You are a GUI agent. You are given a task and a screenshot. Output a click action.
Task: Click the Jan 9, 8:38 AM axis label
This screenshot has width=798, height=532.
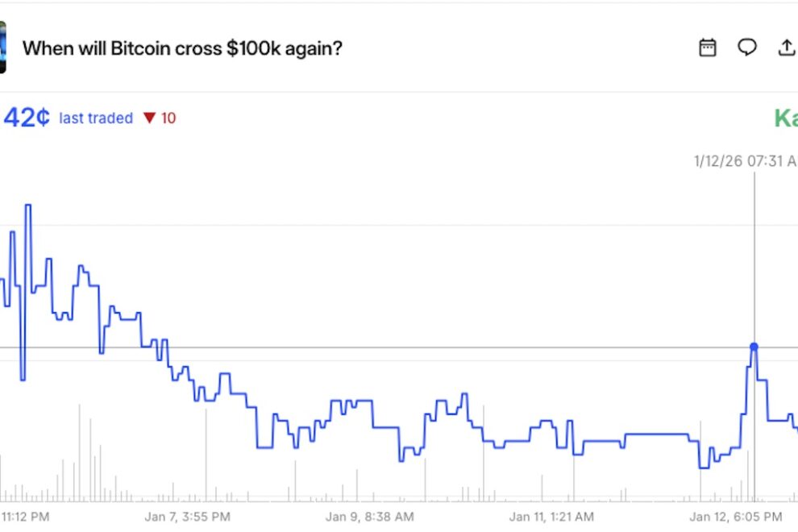(370, 517)
